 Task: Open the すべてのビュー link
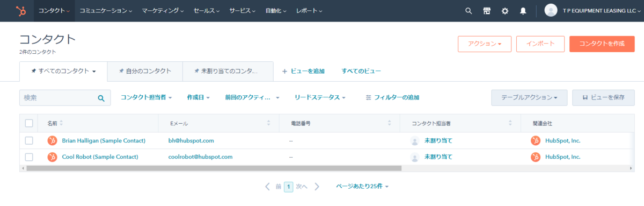pyautogui.click(x=361, y=71)
